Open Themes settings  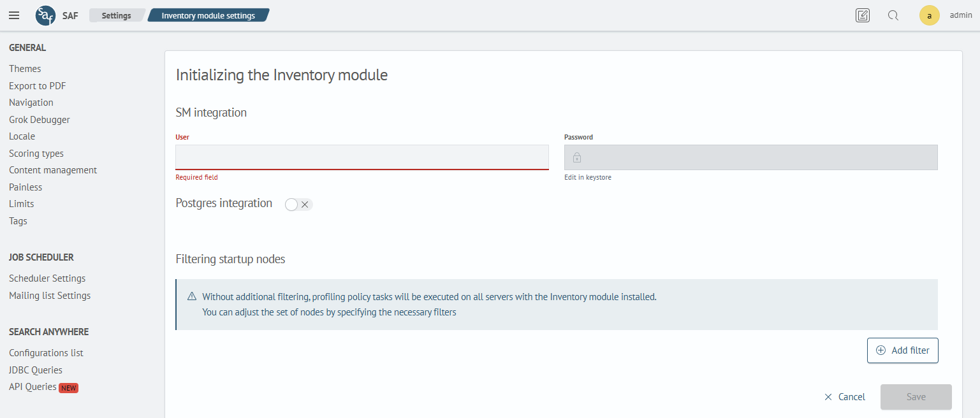coord(25,69)
